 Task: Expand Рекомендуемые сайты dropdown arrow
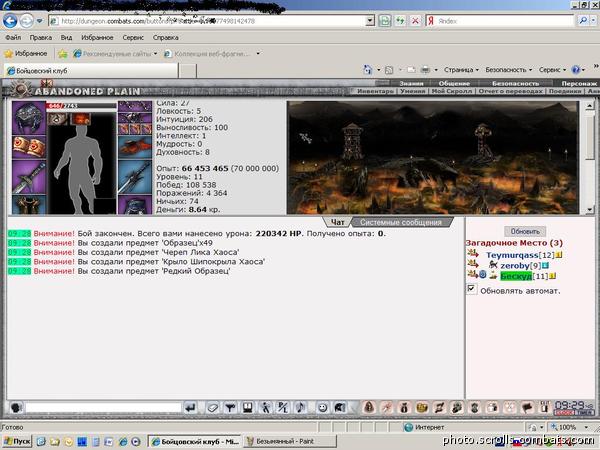155,54
